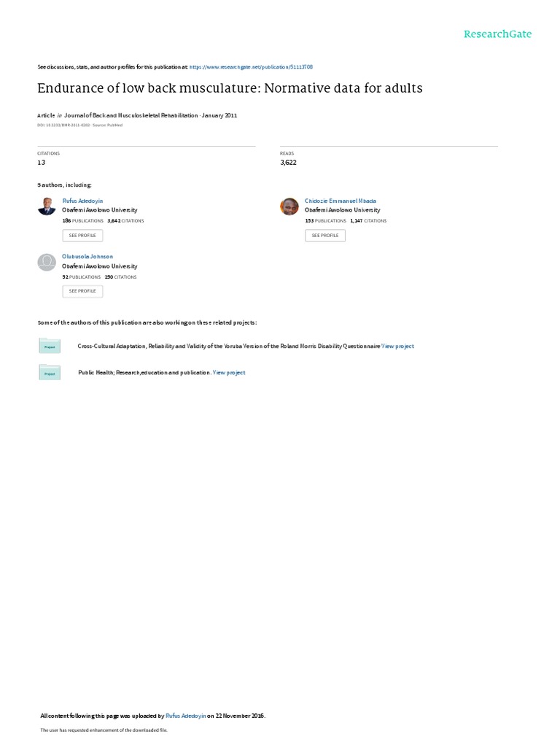560x747 pixels.
Task: Click Rufus Adedoyin's profile photo
Action: tap(47, 206)
